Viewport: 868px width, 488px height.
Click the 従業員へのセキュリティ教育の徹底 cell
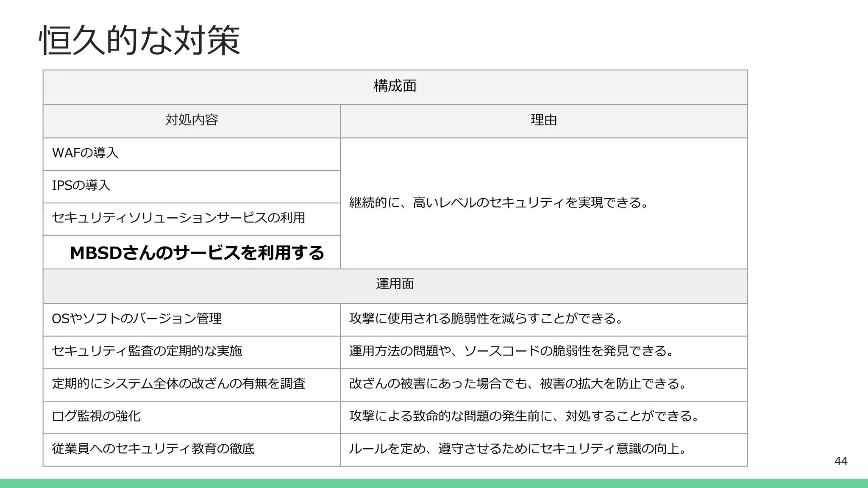[x=192, y=450]
